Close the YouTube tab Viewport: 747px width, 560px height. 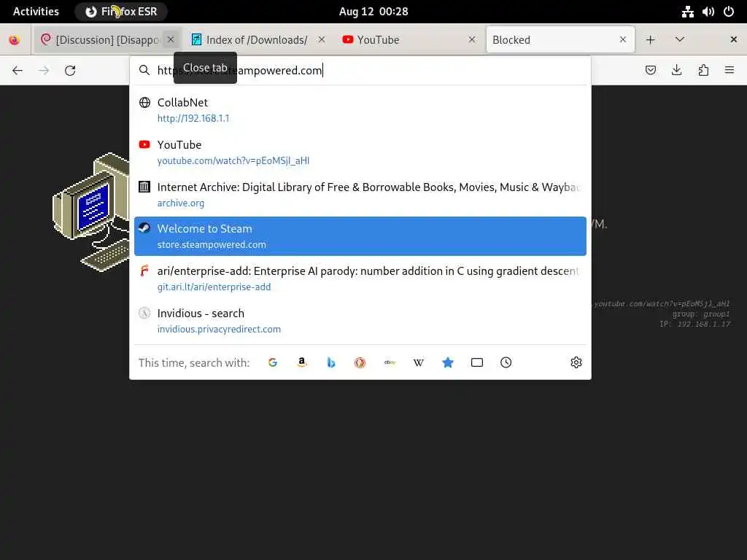pos(472,39)
